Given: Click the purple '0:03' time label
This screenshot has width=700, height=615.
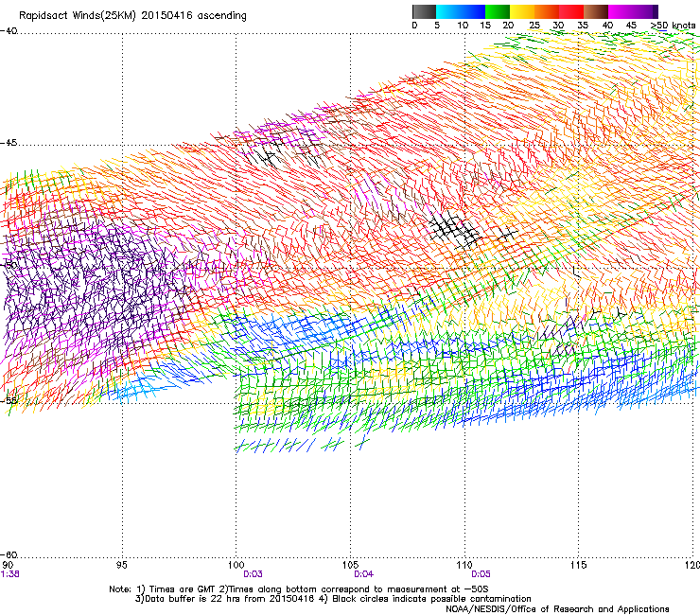Looking at the screenshot, I should click(x=253, y=574).
